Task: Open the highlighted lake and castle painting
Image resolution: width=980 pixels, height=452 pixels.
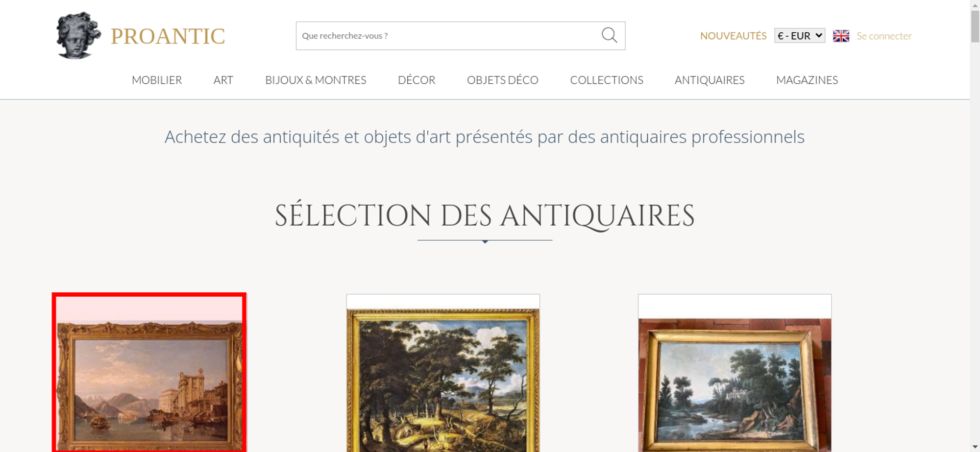Action: 149,373
